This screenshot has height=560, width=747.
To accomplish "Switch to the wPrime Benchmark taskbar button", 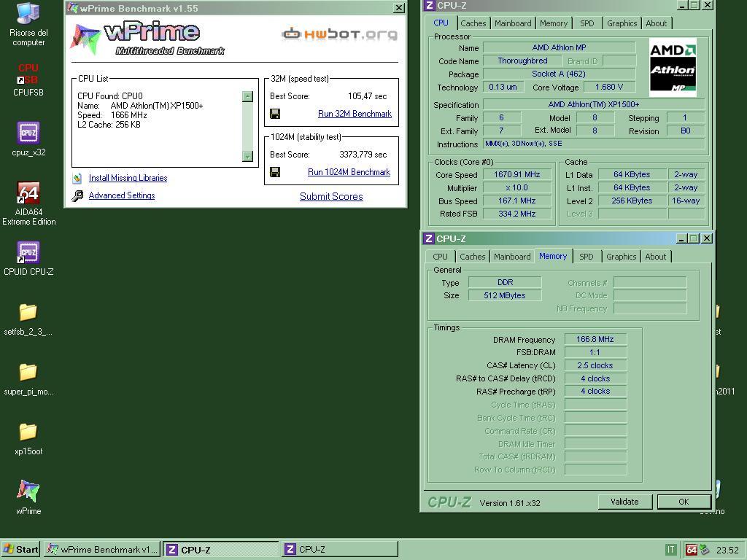I will (x=102, y=550).
